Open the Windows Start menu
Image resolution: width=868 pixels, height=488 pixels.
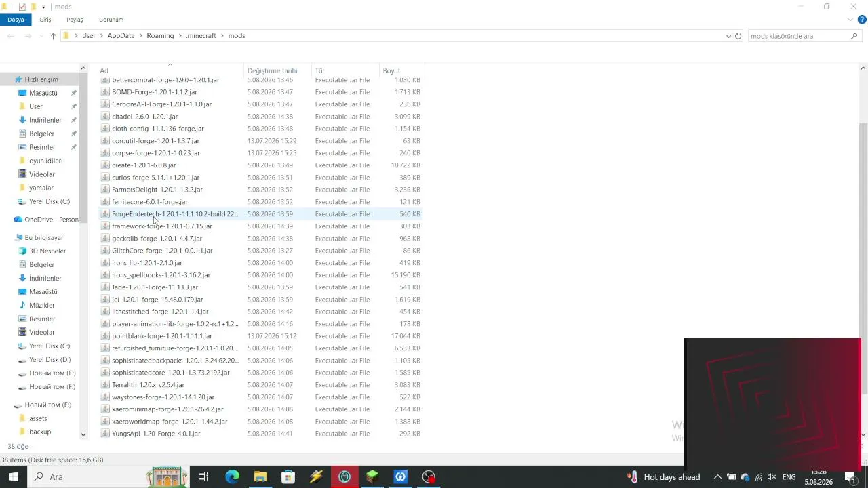(x=14, y=477)
